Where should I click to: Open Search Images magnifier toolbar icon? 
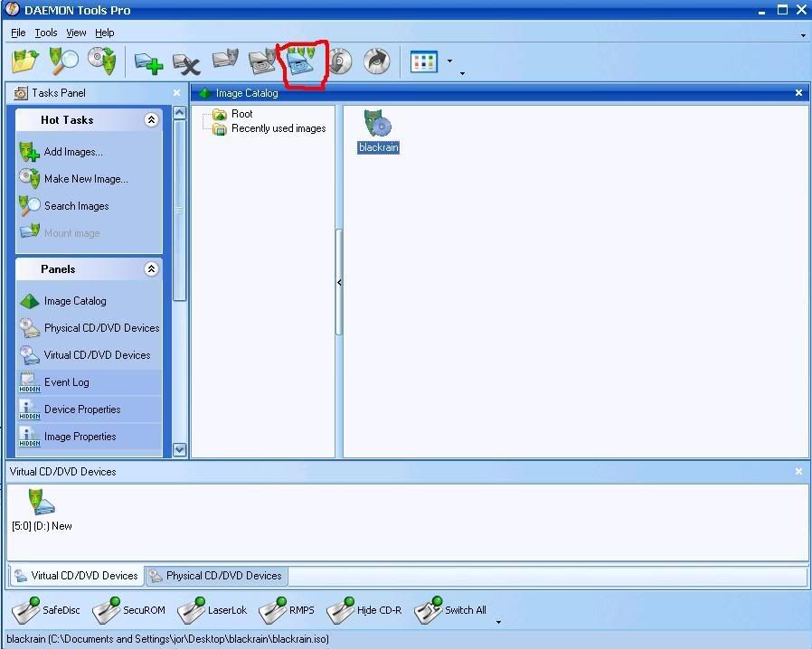click(63, 61)
